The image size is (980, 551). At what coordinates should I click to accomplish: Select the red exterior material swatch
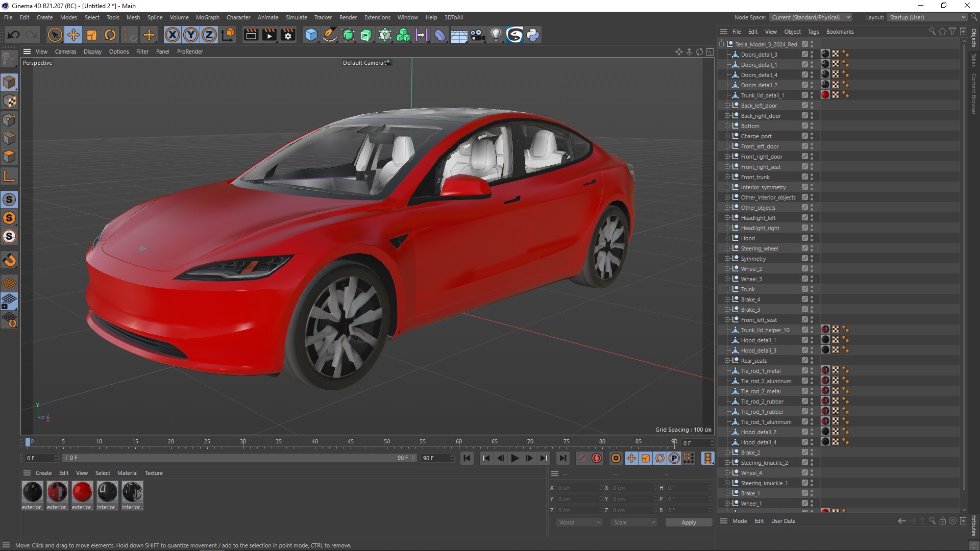[x=82, y=492]
